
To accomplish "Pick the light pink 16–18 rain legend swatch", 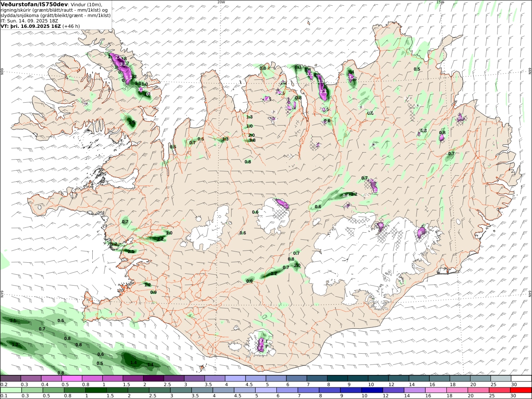I will coord(436,390).
